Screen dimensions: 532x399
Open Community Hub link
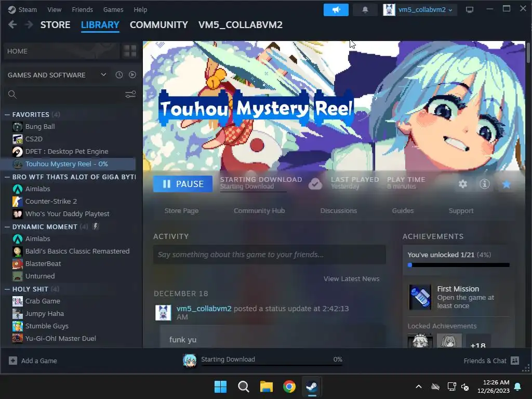(x=259, y=211)
